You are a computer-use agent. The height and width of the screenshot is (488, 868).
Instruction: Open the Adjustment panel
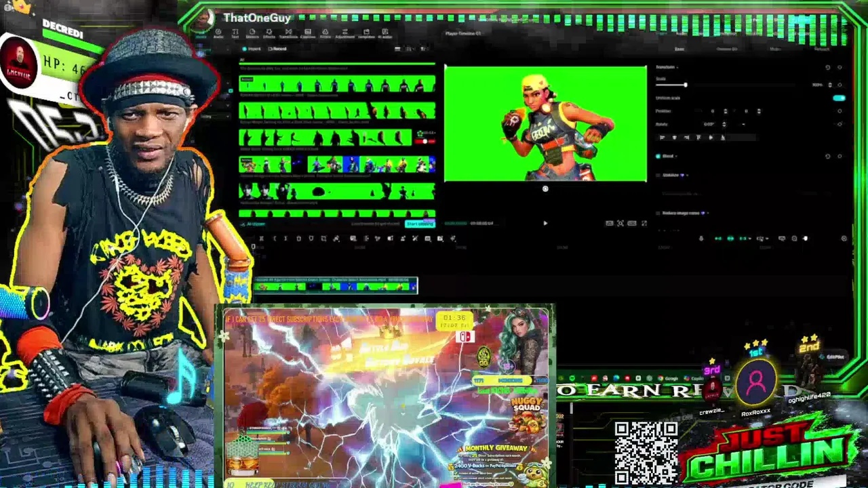(345, 33)
